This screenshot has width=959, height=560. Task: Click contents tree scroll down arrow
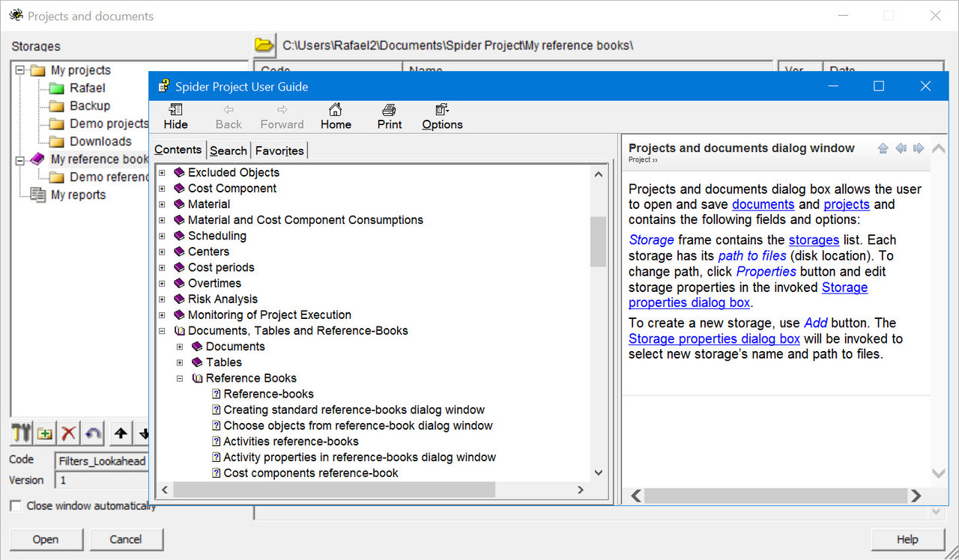598,472
